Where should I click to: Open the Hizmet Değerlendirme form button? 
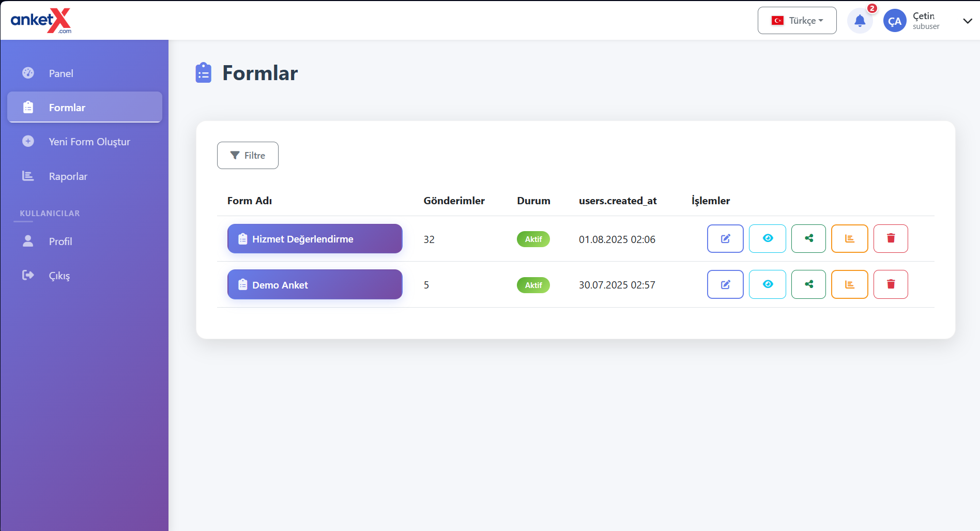(x=315, y=239)
